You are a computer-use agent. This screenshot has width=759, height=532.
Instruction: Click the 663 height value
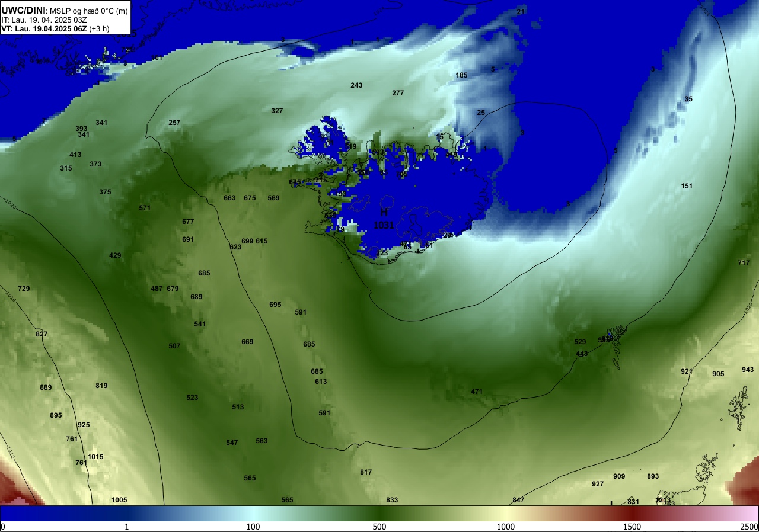click(x=229, y=198)
